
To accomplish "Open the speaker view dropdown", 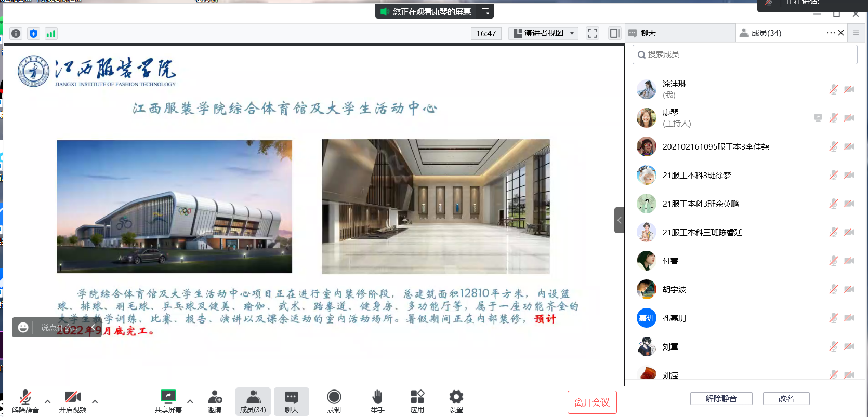I will tap(544, 33).
